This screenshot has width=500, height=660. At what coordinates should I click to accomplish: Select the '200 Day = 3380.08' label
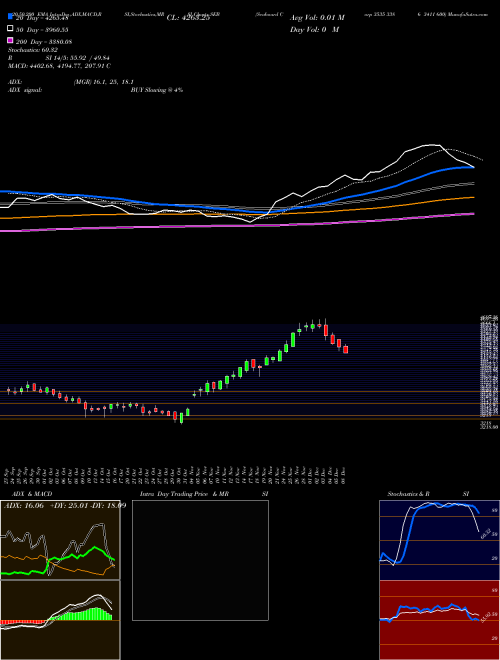click(x=44, y=41)
